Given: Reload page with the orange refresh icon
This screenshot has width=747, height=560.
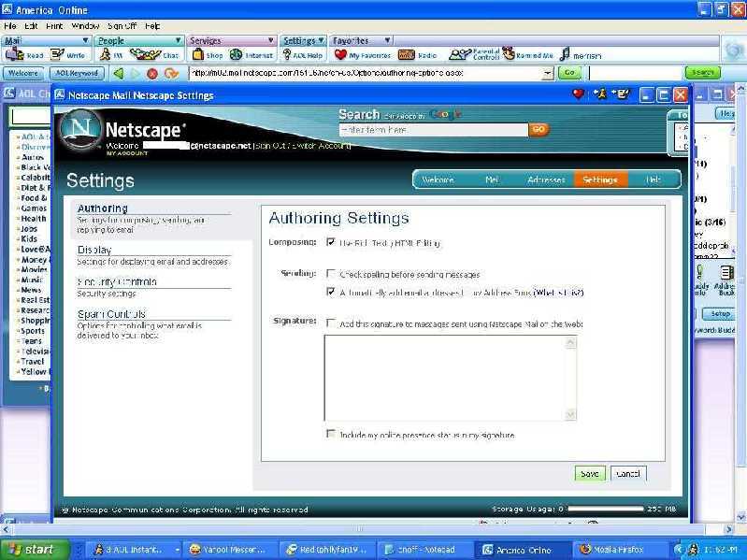Looking at the screenshot, I should click(x=171, y=73).
